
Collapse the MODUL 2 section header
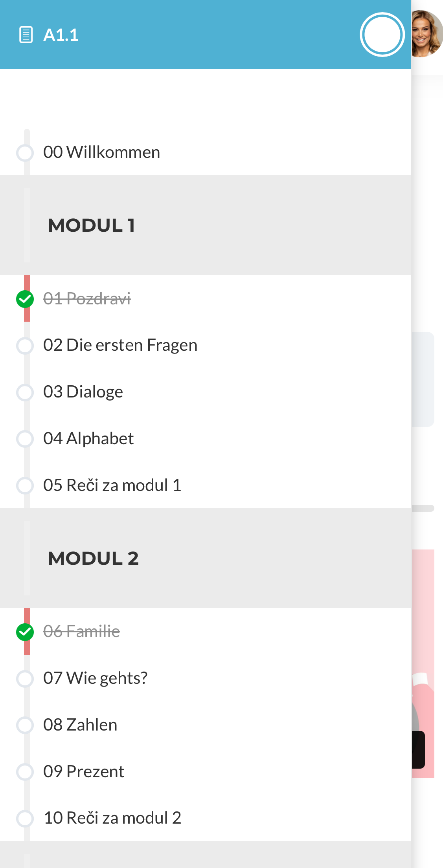93,559
